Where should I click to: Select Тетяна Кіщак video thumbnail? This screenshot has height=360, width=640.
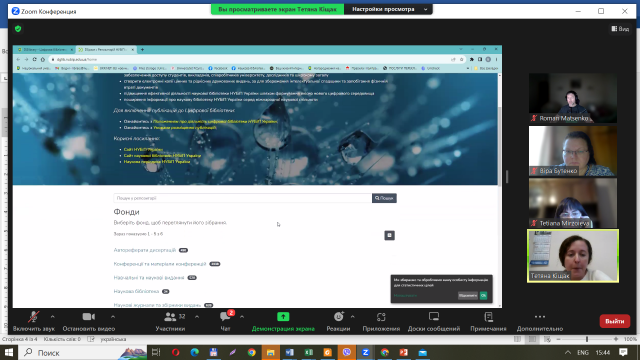[x=573, y=256]
